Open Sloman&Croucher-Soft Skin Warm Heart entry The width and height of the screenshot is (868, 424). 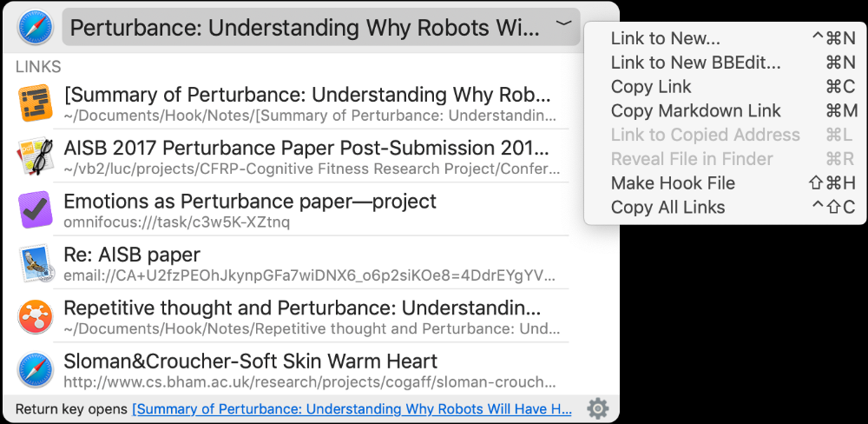click(x=250, y=361)
